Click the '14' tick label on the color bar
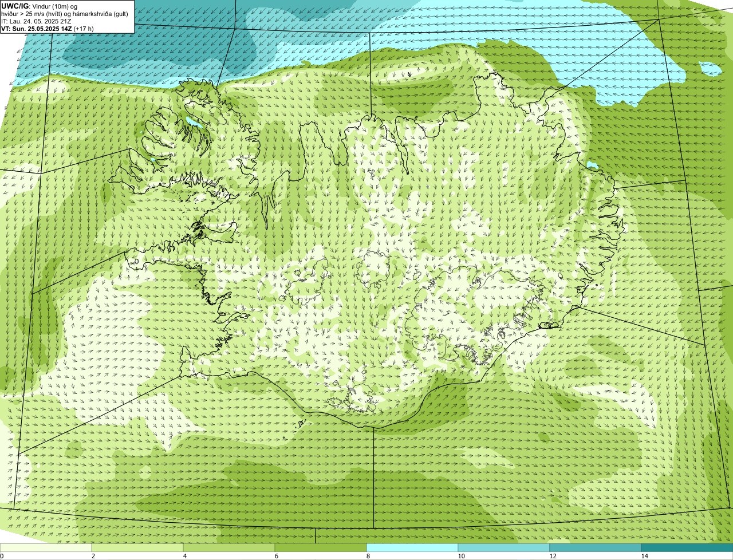Image resolution: width=733 pixels, height=560 pixels. click(x=644, y=556)
